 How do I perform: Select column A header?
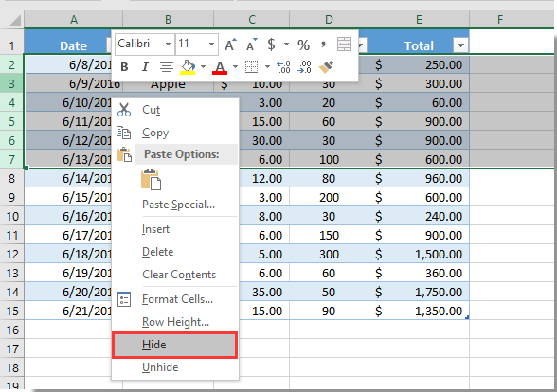[x=74, y=20]
